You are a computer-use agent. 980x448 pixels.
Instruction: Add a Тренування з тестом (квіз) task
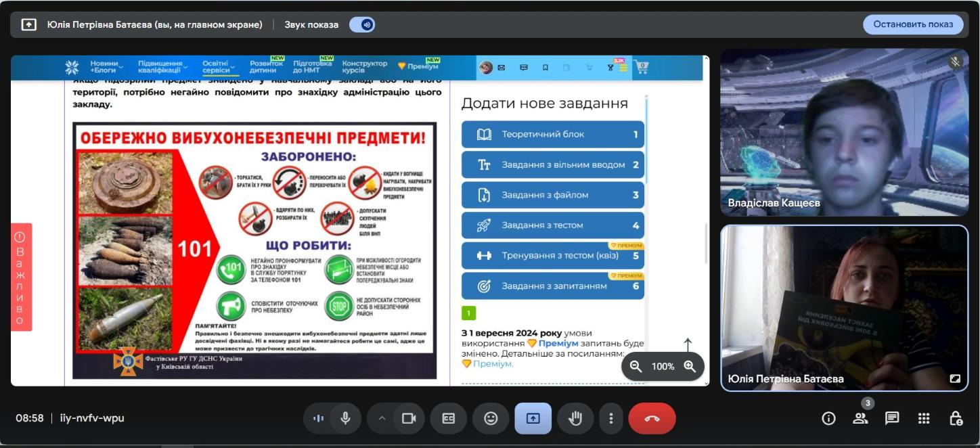(x=552, y=256)
